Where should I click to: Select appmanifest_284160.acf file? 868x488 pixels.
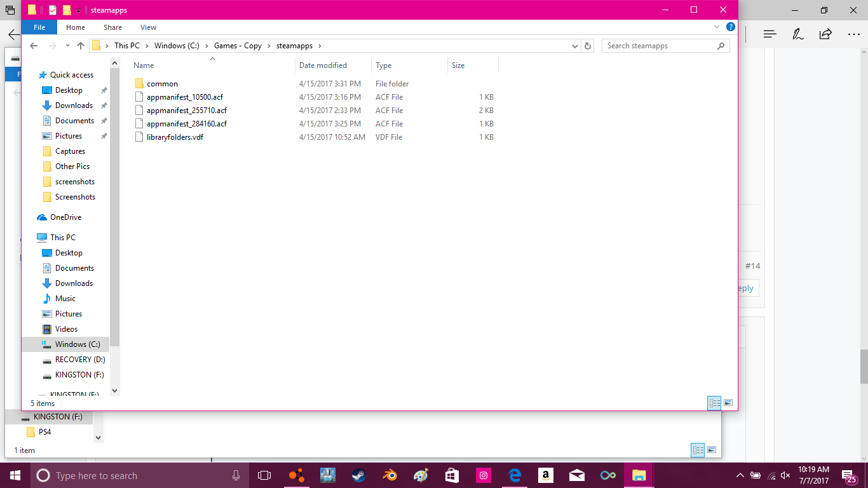186,124
